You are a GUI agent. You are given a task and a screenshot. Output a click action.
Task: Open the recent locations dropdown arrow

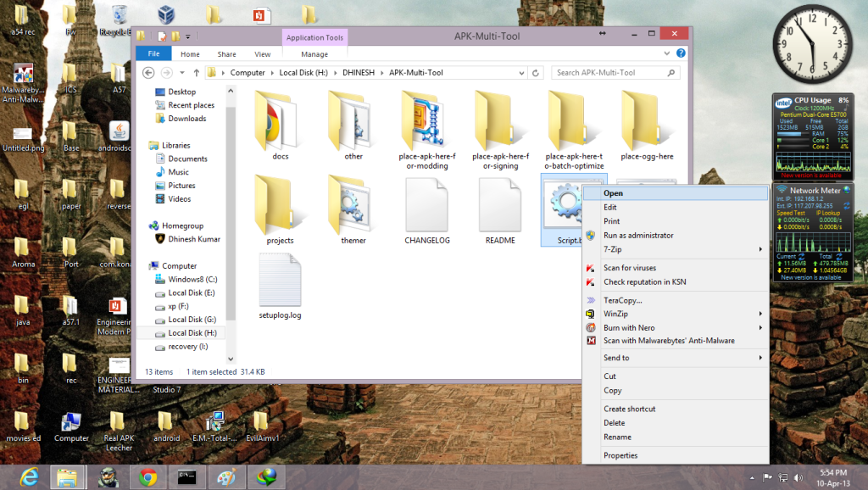[181, 73]
